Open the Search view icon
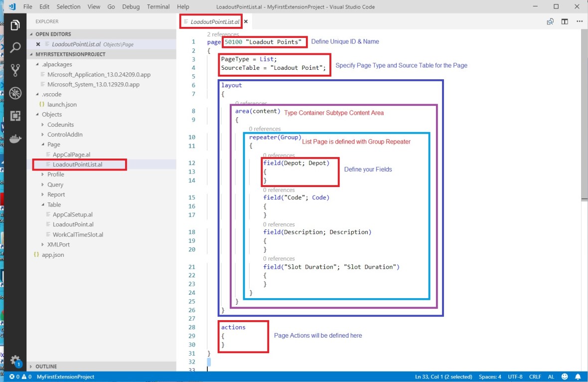 15,48
